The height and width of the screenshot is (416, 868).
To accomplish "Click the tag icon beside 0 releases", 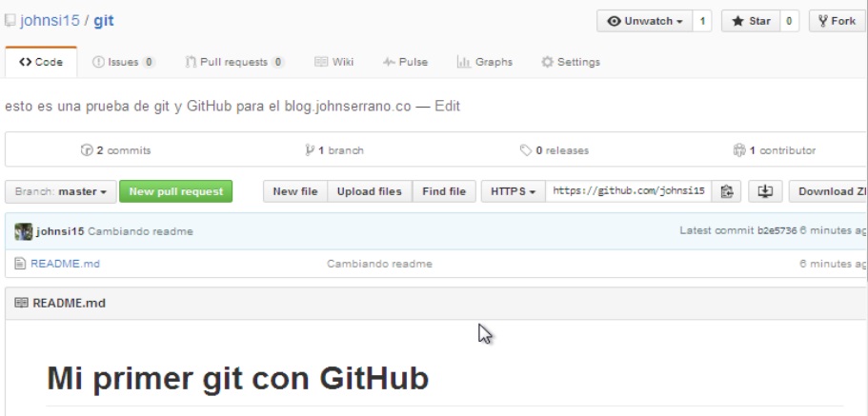I will 526,150.
